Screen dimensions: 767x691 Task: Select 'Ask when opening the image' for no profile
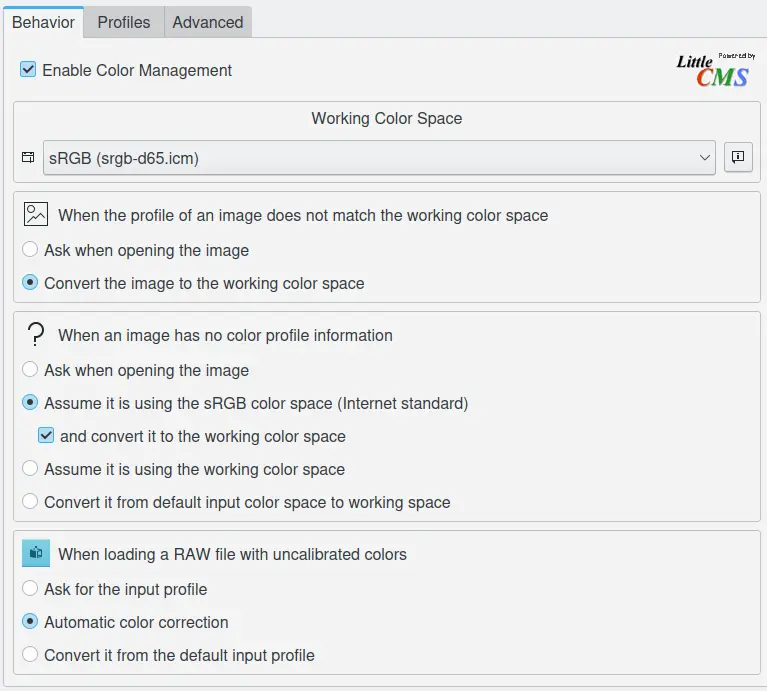click(31, 370)
